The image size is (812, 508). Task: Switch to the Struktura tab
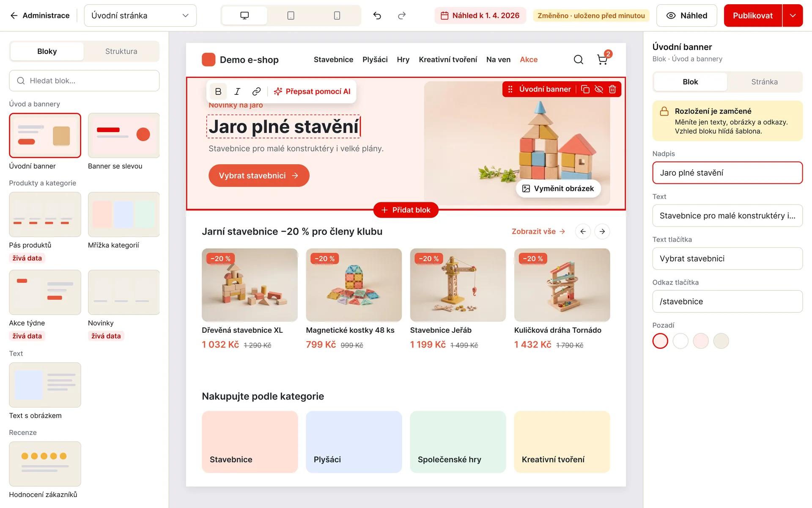[121, 51]
